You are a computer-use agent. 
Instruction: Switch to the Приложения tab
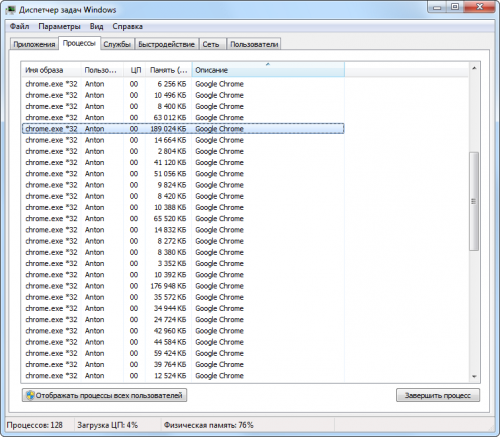pyautogui.click(x=34, y=44)
